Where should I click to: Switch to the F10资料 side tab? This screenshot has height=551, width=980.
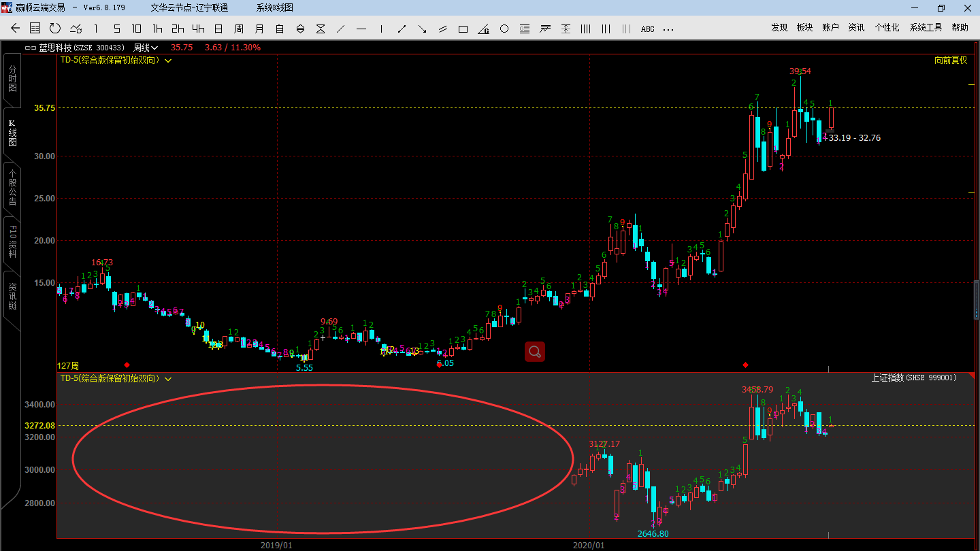pos(12,242)
